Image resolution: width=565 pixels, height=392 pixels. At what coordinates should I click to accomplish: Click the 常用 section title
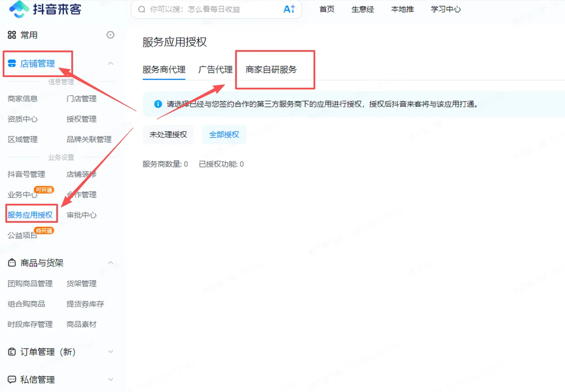coord(29,35)
